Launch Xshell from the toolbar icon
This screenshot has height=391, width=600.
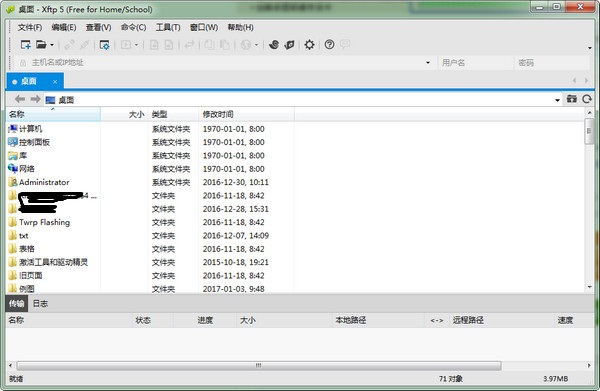pyautogui.click(x=274, y=45)
